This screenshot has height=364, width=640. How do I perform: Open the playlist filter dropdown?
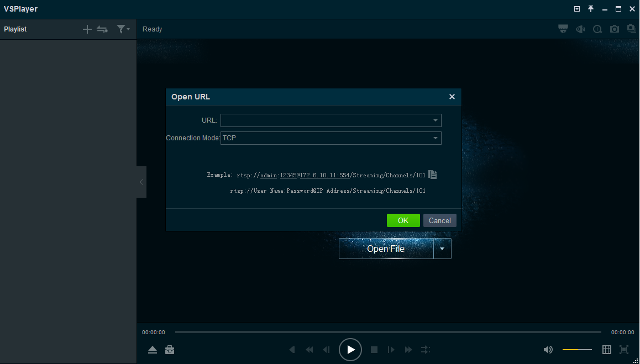[x=123, y=29]
